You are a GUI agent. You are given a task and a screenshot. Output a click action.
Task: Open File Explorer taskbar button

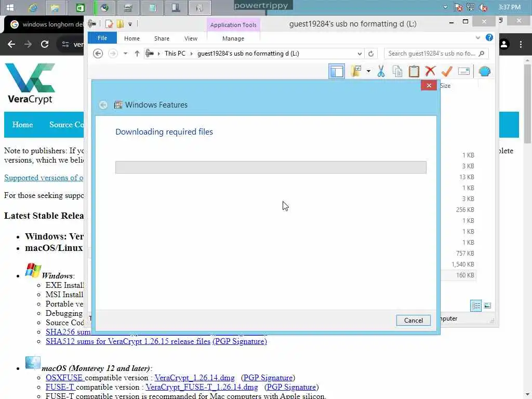click(x=55, y=7)
